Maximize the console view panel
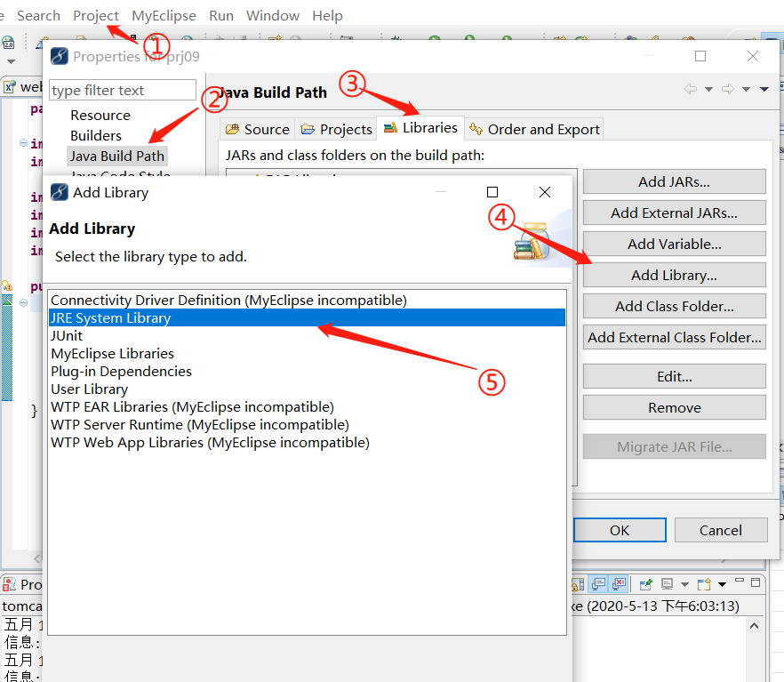Viewport: 784px width, 682px height. pos(756,582)
